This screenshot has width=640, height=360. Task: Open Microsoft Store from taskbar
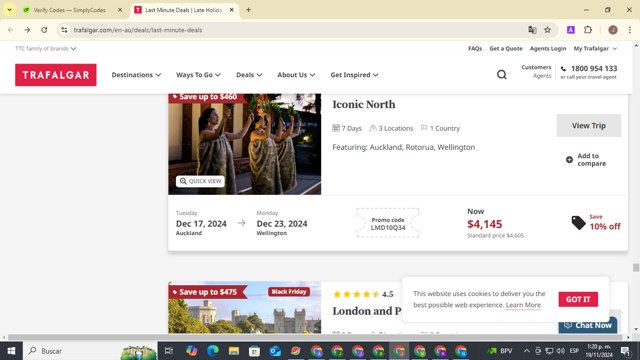pyautogui.click(x=254, y=351)
